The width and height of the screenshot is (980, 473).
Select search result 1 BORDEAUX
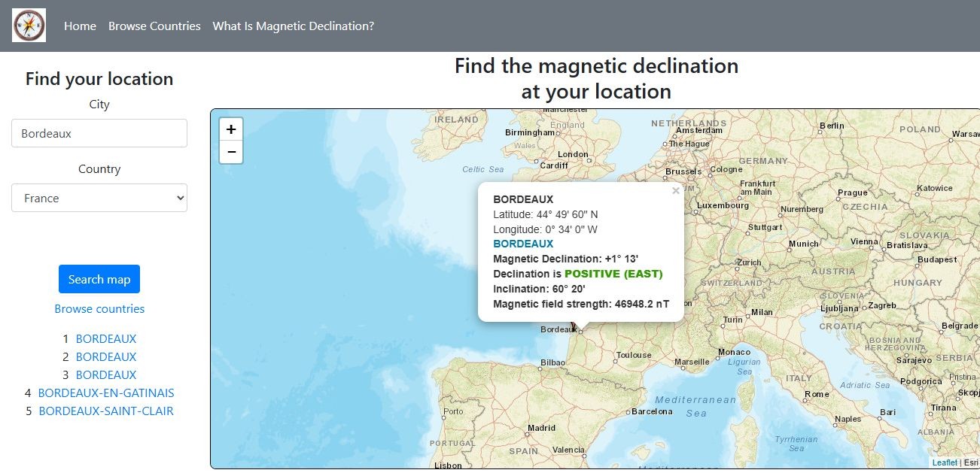coord(106,339)
